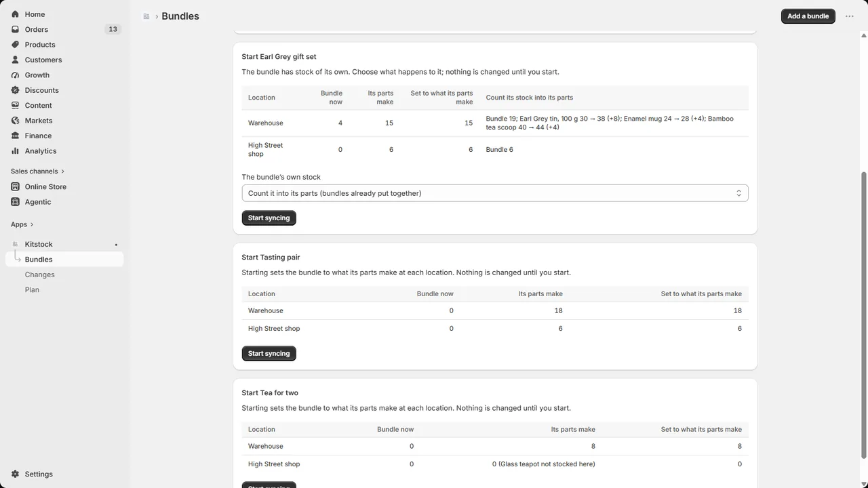Click the Bundle 6 cell for High Street shop
This screenshot has width=868, height=488.
click(x=500, y=150)
